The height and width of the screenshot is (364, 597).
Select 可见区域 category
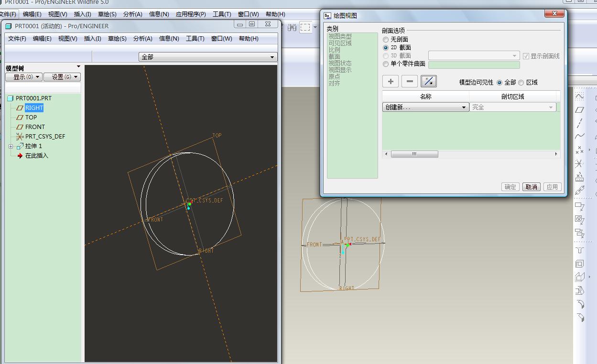pos(340,43)
